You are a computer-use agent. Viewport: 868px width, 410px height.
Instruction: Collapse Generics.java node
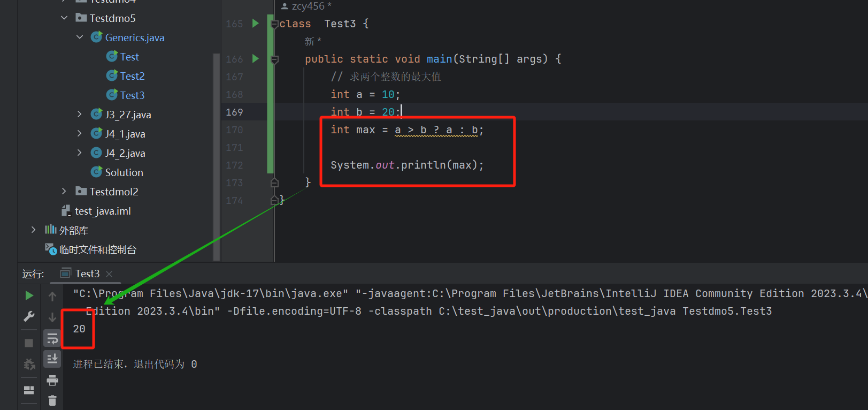tap(80, 37)
